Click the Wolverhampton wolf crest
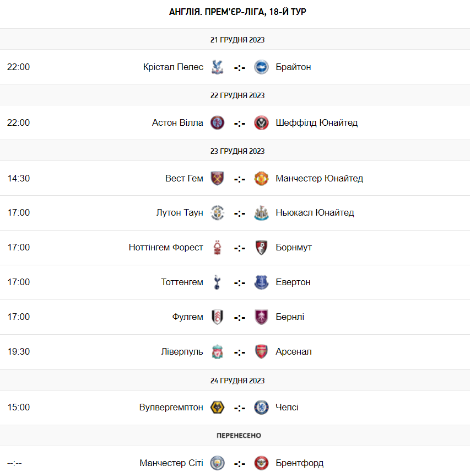 click(x=217, y=408)
